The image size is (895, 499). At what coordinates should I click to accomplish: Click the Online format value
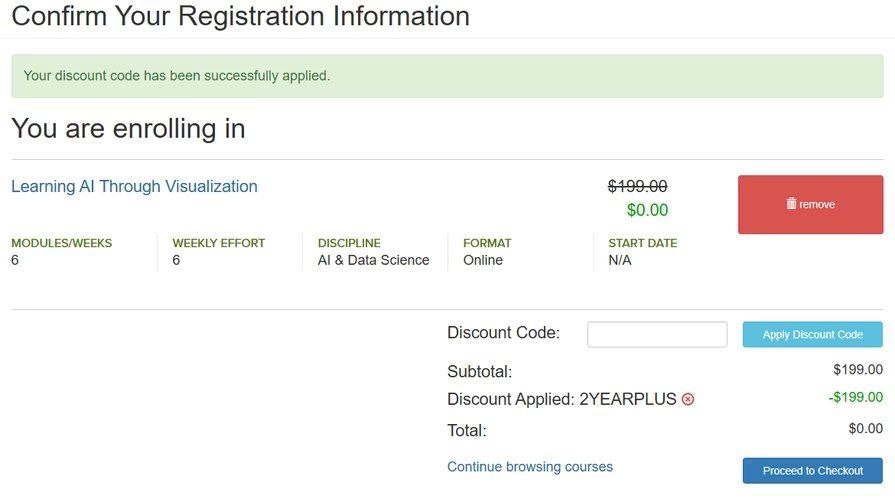(x=483, y=260)
